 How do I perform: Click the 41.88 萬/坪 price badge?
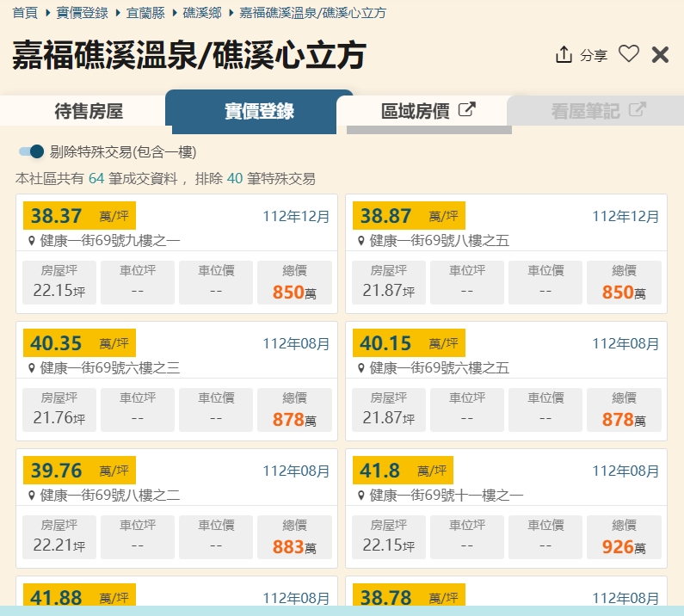pyautogui.click(x=79, y=594)
